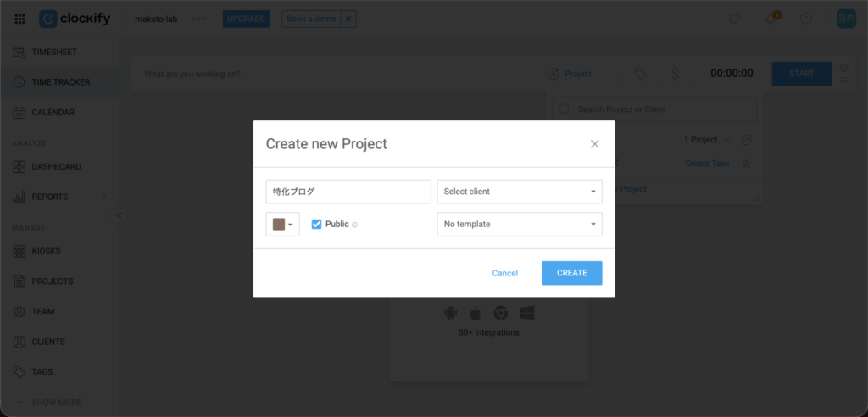Open the project color swatch picker
Screen dimensions: 868x417
coord(282,224)
